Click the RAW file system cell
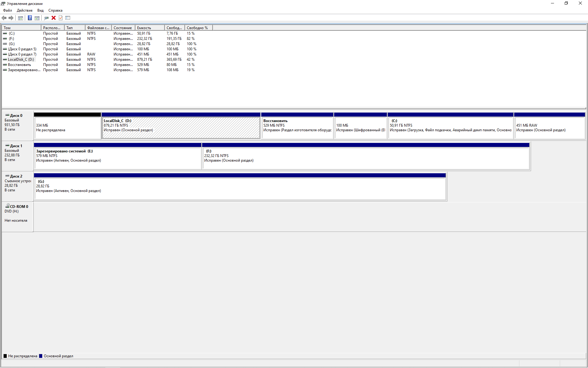Screen dimensions: 588x368 (x=91, y=54)
